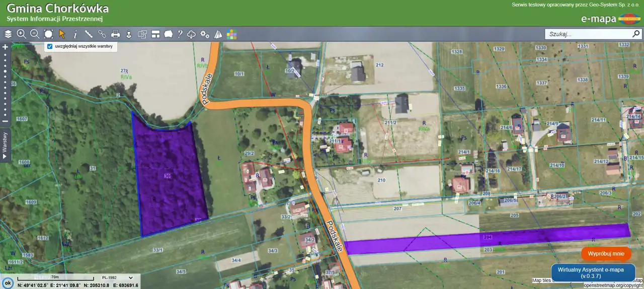
Task: Open Wirtualny Asystent e-mapa button
Action: (x=593, y=272)
